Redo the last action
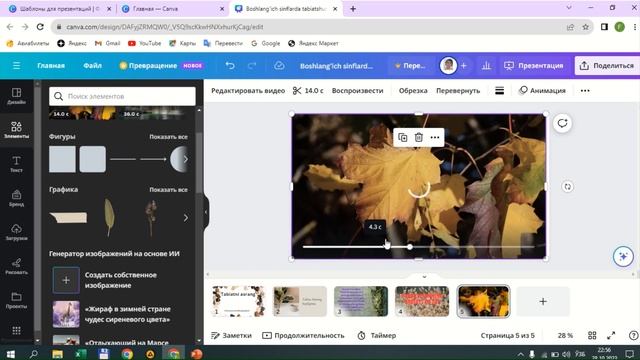 [252, 66]
